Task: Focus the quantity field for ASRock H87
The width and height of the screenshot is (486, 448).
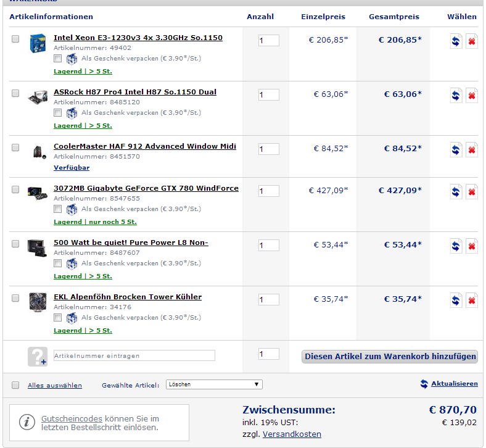Action: [269, 94]
